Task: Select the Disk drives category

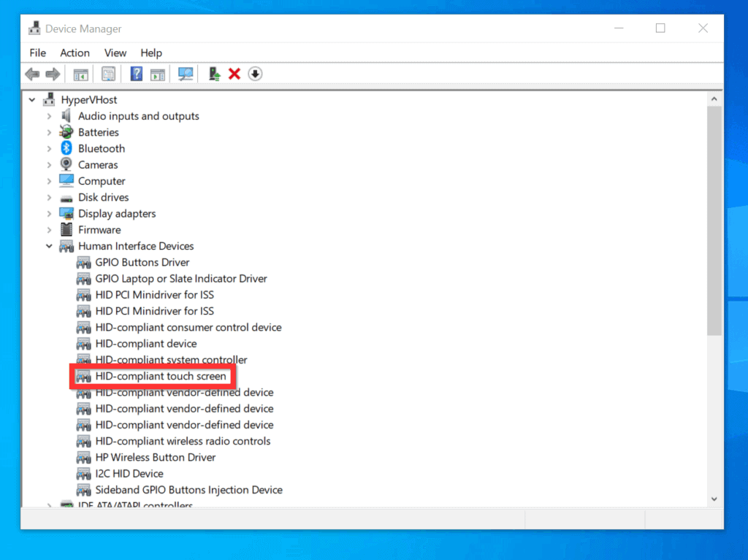Action: (104, 197)
